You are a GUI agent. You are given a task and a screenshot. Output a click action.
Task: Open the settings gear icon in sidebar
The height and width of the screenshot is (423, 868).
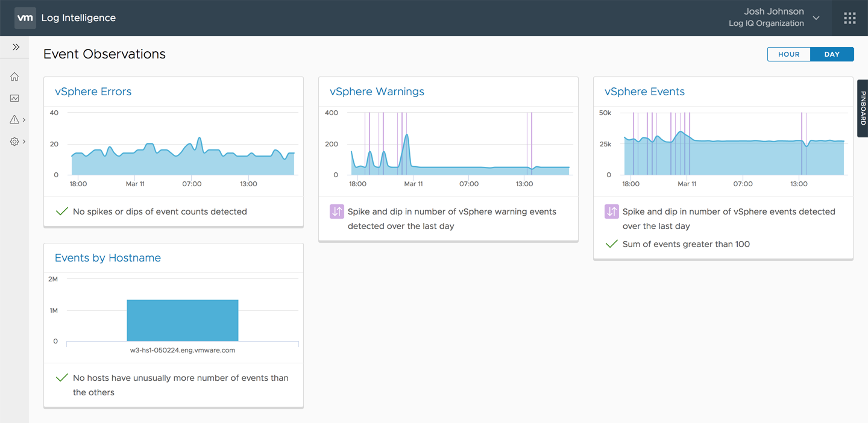pos(14,142)
